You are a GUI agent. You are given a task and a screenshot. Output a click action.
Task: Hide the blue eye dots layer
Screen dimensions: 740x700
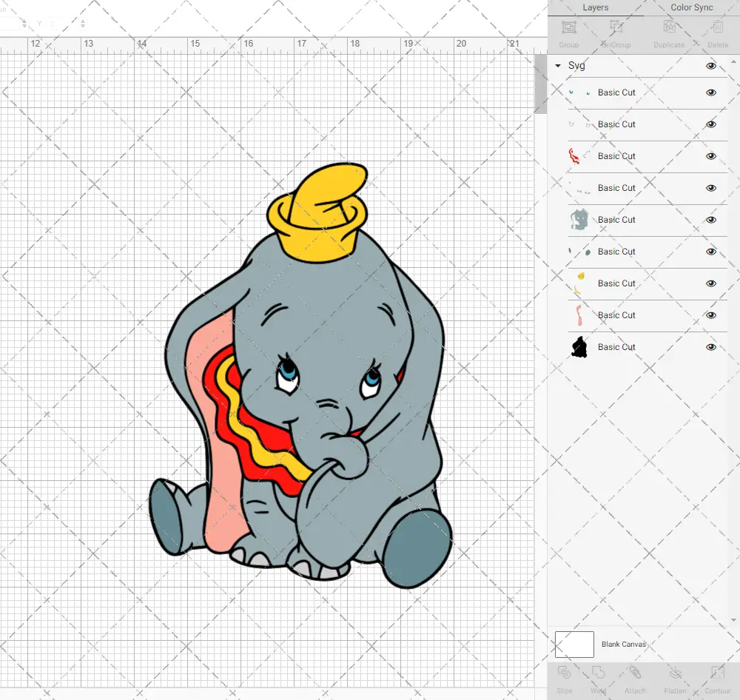coord(710,92)
